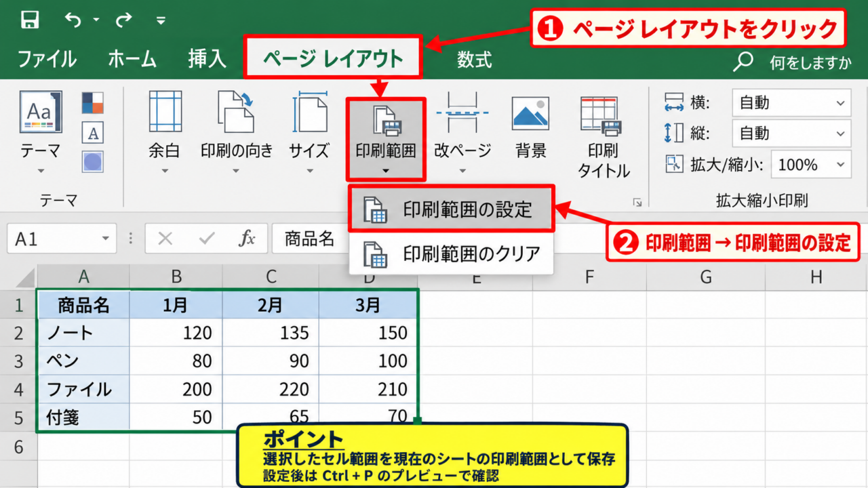Choose 印刷範囲の設定 from the menu

pyautogui.click(x=452, y=209)
